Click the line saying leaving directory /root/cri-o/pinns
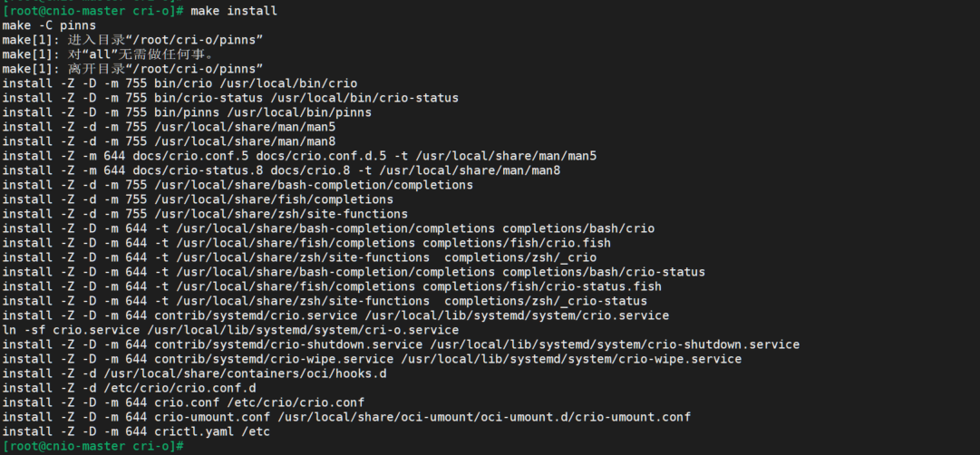The width and height of the screenshot is (980, 455). [132, 68]
